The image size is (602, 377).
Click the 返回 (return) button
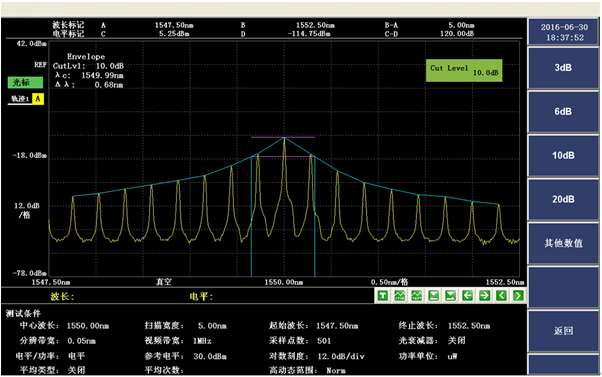[563, 331]
